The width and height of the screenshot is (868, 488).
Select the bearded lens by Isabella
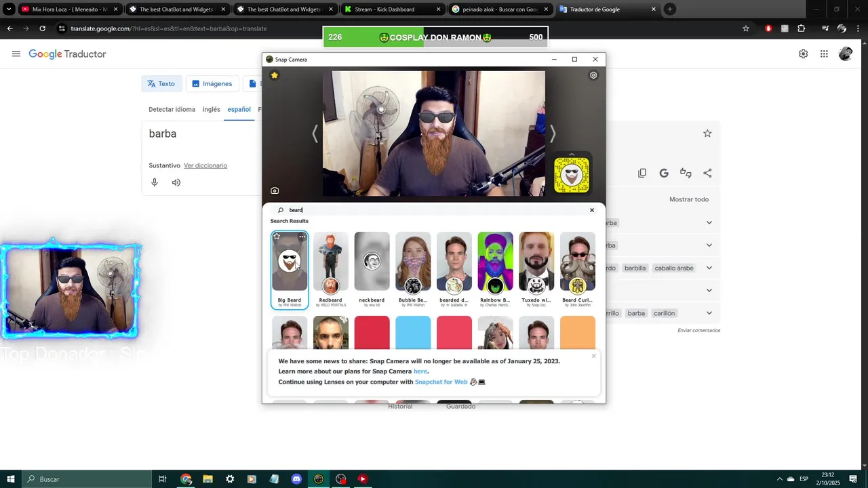pos(454,269)
